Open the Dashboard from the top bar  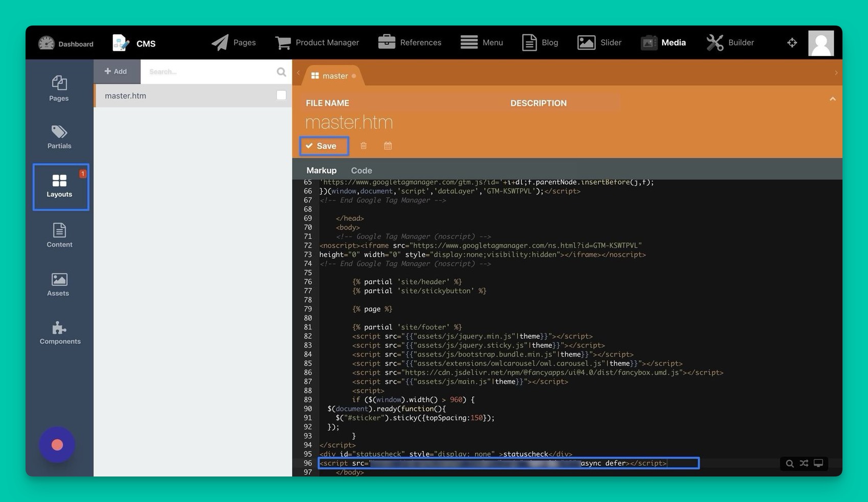click(66, 43)
